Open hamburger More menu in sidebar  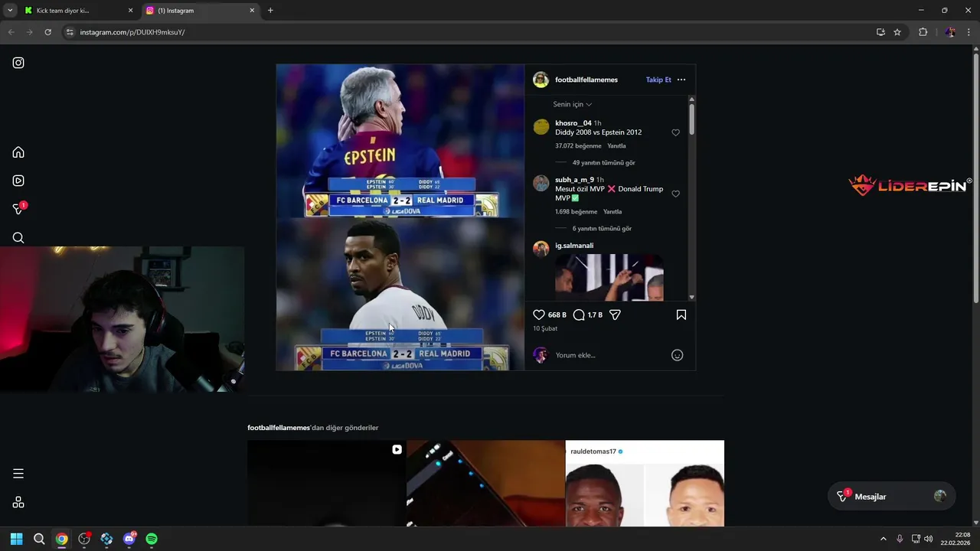click(x=18, y=474)
